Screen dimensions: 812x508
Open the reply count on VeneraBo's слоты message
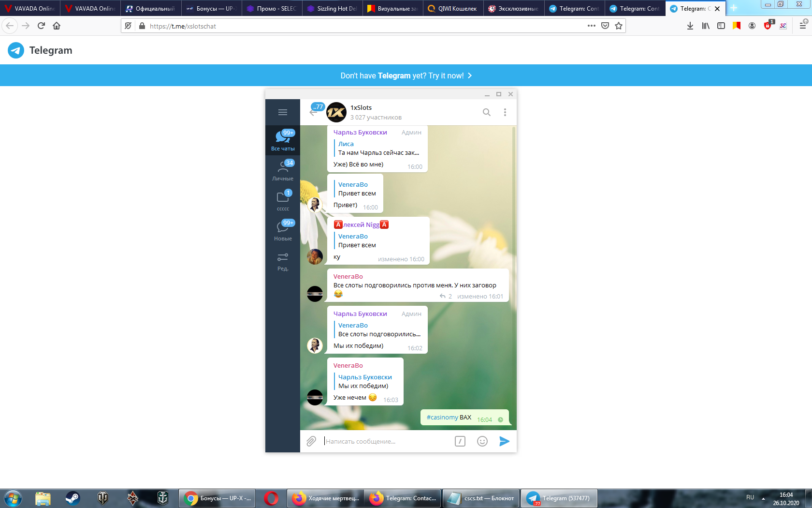[446, 297]
